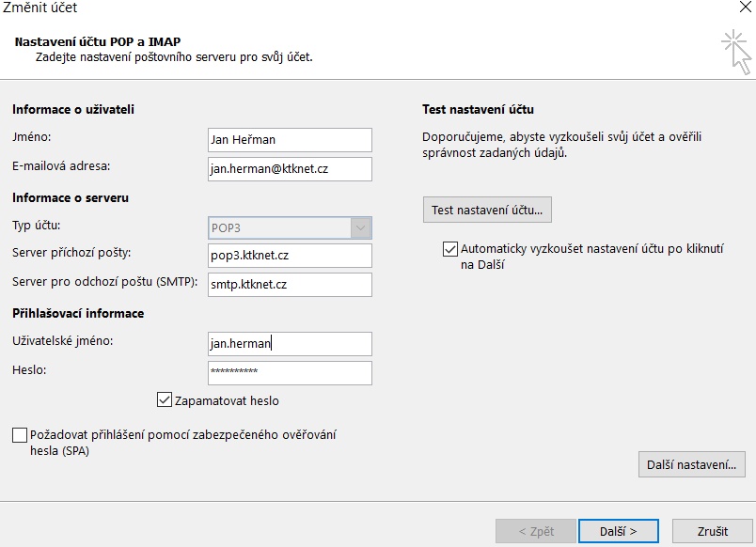
Task: Click into the Heslo password field
Action: (x=290, y=372)
